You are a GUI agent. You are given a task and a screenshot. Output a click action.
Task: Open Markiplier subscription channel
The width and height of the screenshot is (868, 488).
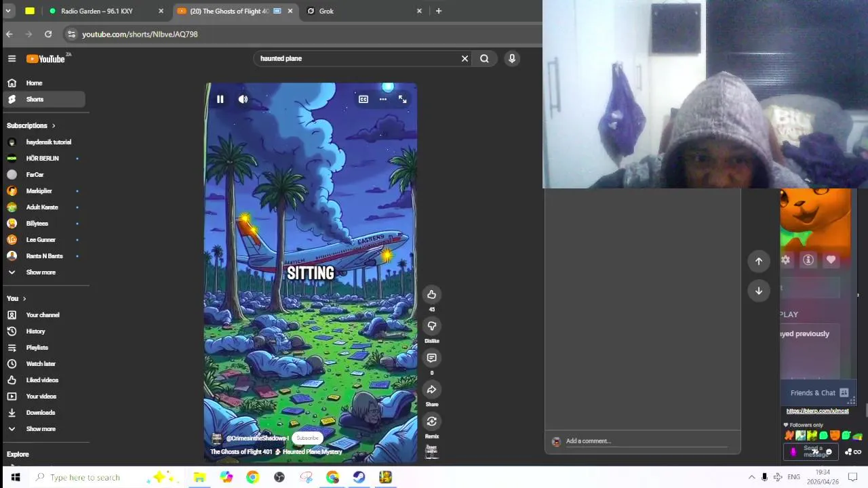43,191
